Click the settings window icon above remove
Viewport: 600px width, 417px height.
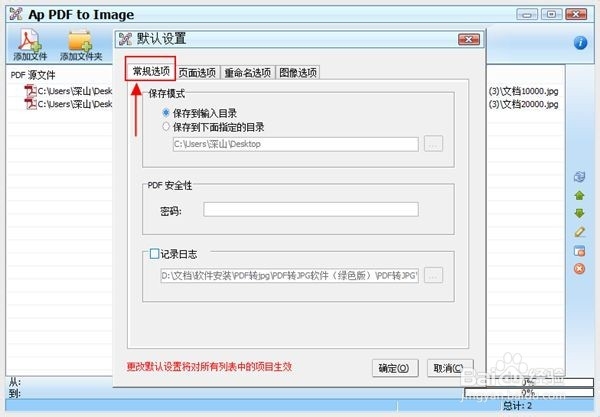pos(579,251)
